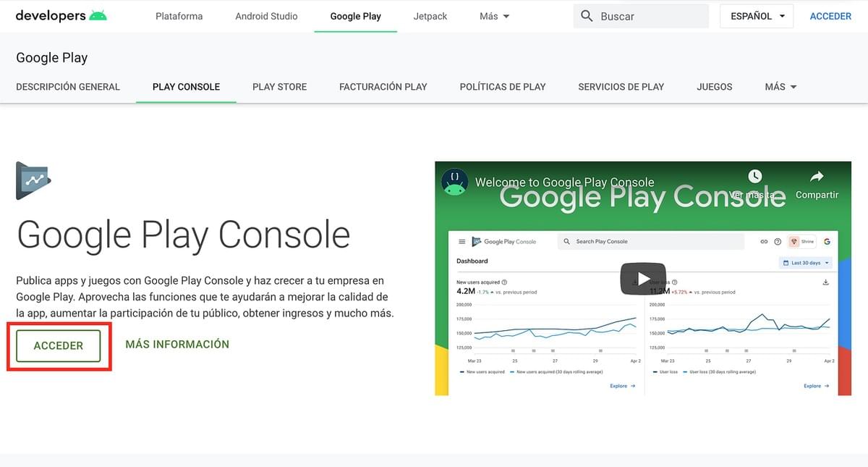The image size is (868, 467).
Task: Open the ESPAÑOL language dropdown
Action: [x=757, y=16]
